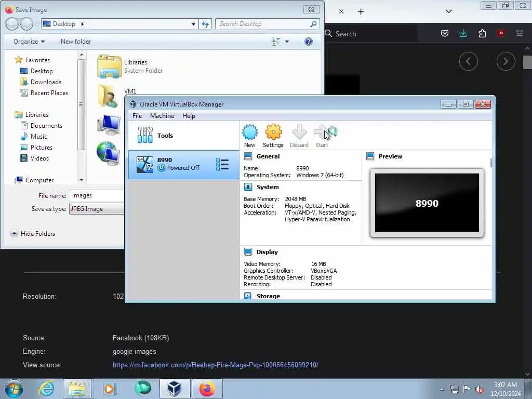Open a new Firefox tab

[x=361, y=12]
